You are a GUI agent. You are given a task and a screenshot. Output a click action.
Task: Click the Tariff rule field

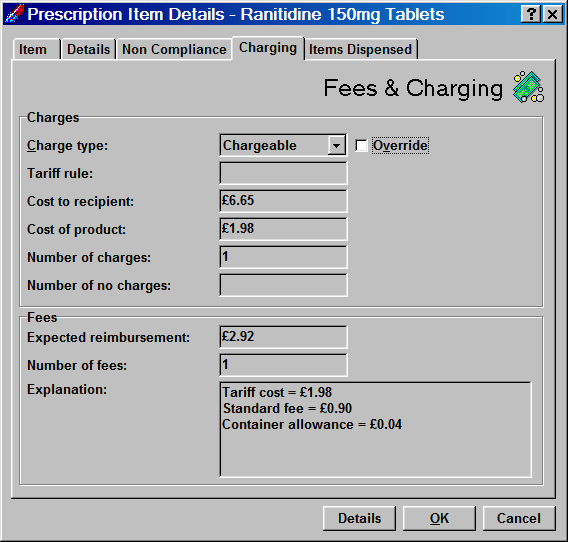click(283, 173)
